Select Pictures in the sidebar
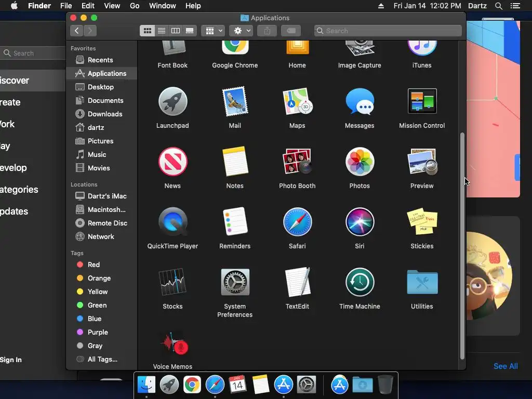The height and width of the screenshot is (399, 532). (102, 141)
